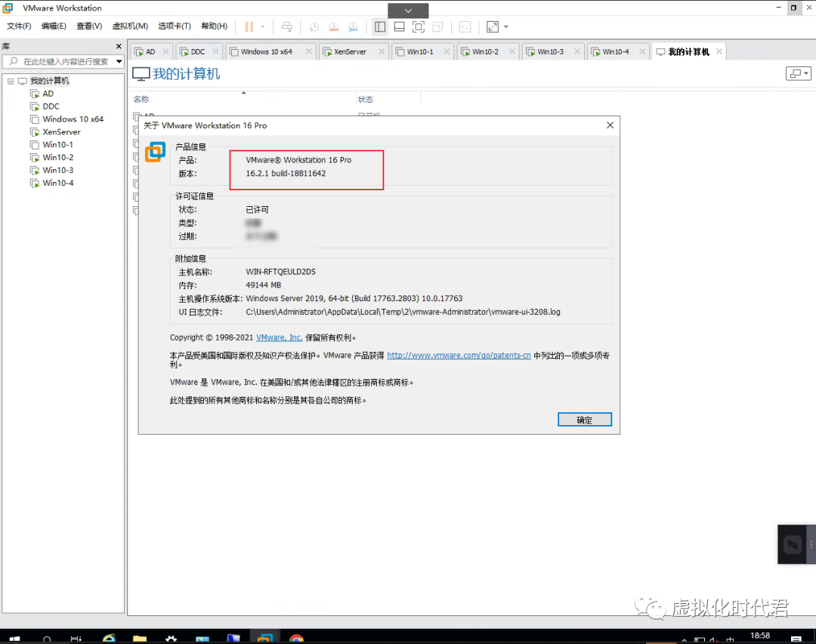Open the 编辑(E) menu
816x644 pixels.
tap(54, 26)
